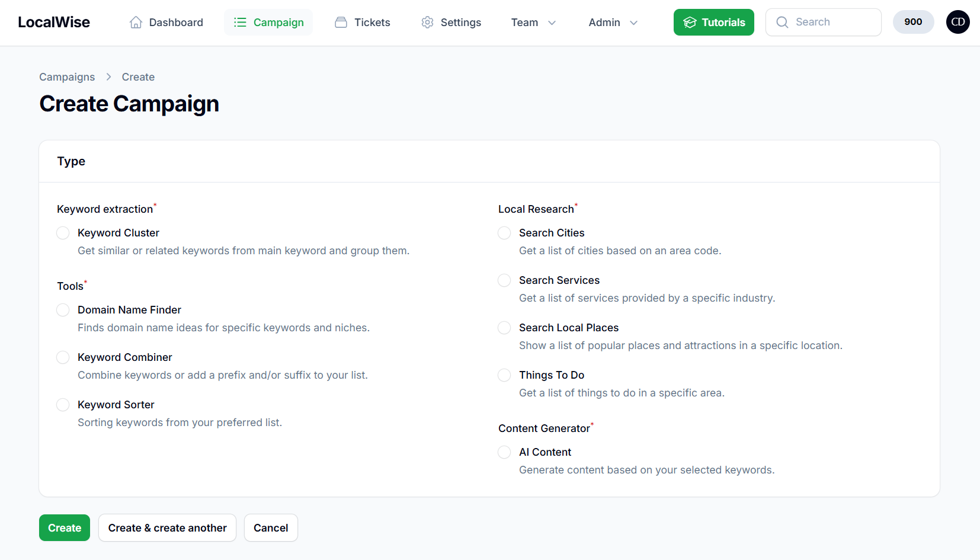Viewport: 980px width, 560px height.
Task: Click the 900 credits badge
Action: (913, 22)
